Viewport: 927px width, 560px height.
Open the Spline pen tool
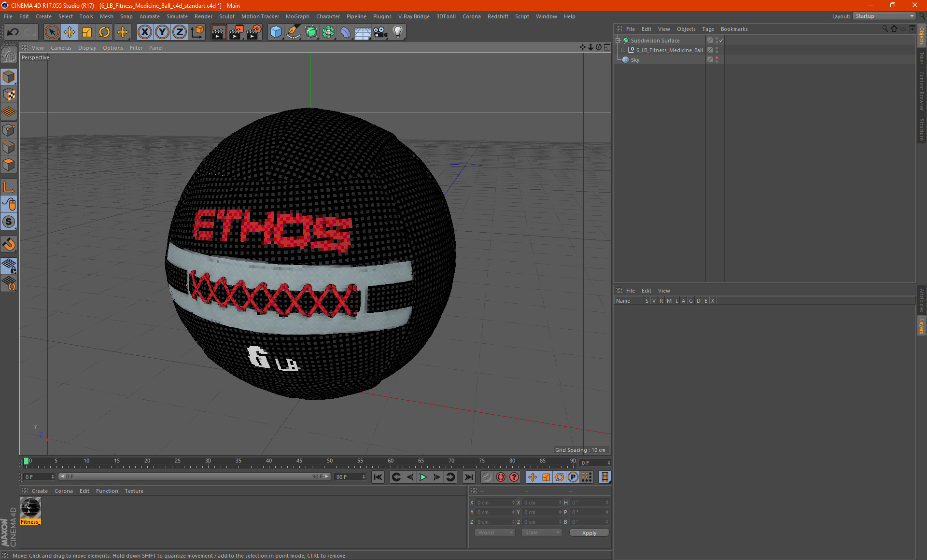293,32
